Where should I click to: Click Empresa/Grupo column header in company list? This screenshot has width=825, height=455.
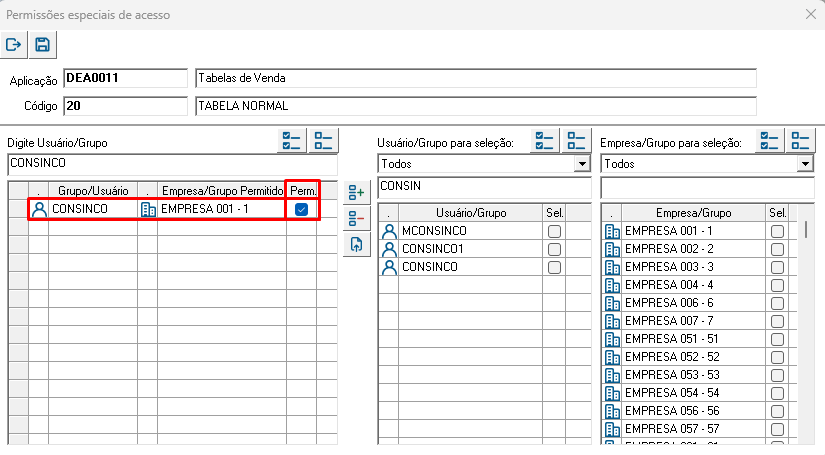[693, 213]
